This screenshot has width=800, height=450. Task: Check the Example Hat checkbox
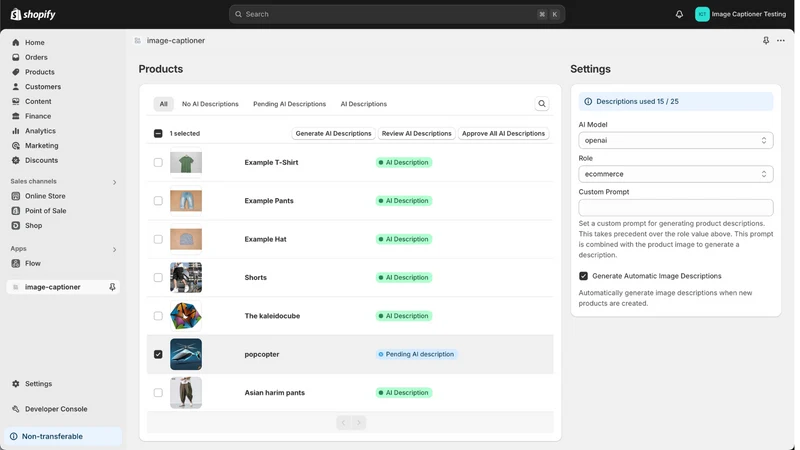158,239
